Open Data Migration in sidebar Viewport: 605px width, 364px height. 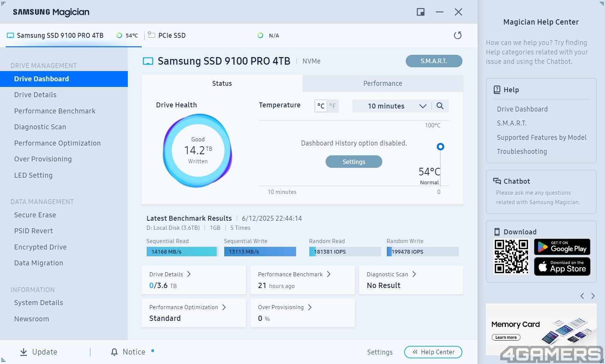point(64,263)
